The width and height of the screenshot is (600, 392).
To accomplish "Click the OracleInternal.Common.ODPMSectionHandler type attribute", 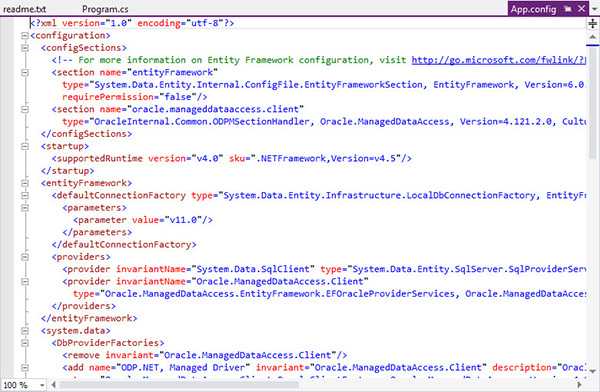I will [x=324, y=122].
